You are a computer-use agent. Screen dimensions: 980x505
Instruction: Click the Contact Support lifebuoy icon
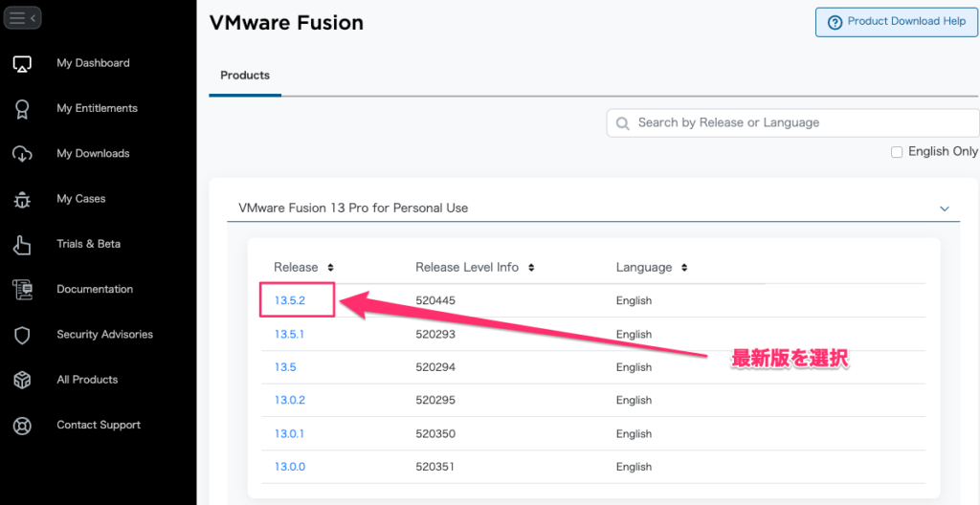click(x=23, y=426)
